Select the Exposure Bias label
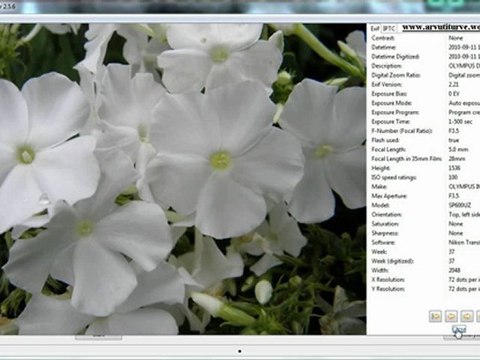 point(389,94)
